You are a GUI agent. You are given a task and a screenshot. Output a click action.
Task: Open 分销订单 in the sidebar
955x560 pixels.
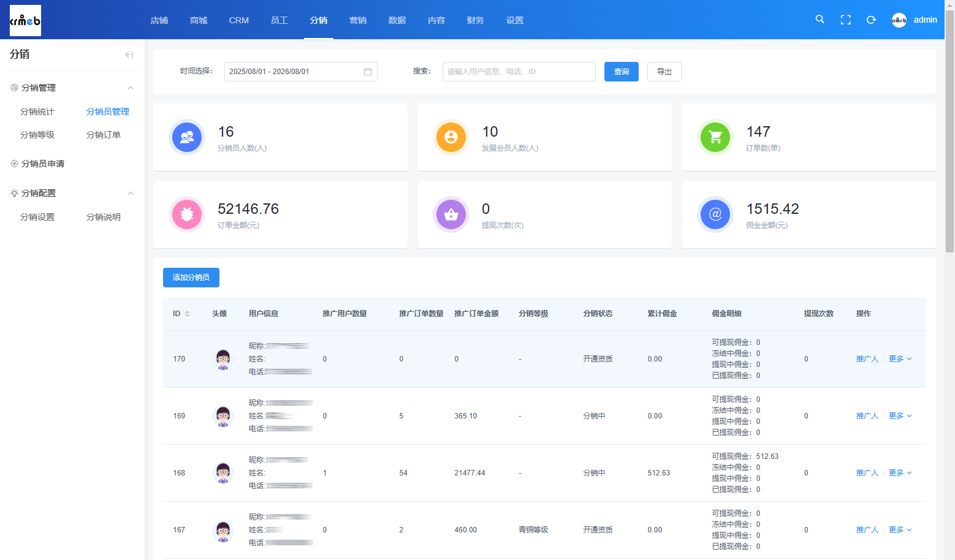104,135
